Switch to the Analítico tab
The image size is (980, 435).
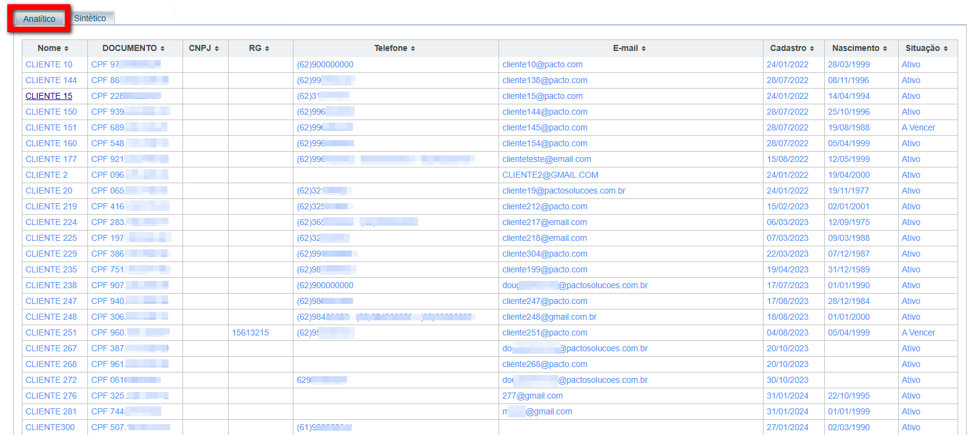pos(39,19)
